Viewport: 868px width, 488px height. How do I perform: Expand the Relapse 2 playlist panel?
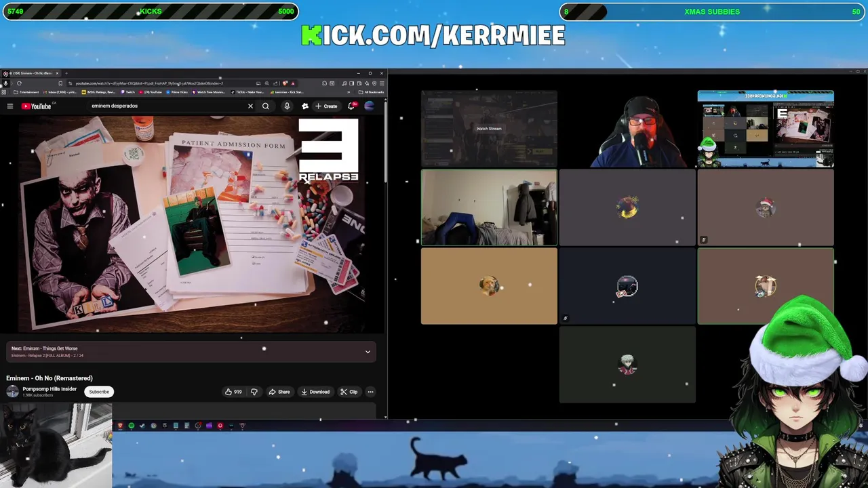coord(368,352)
